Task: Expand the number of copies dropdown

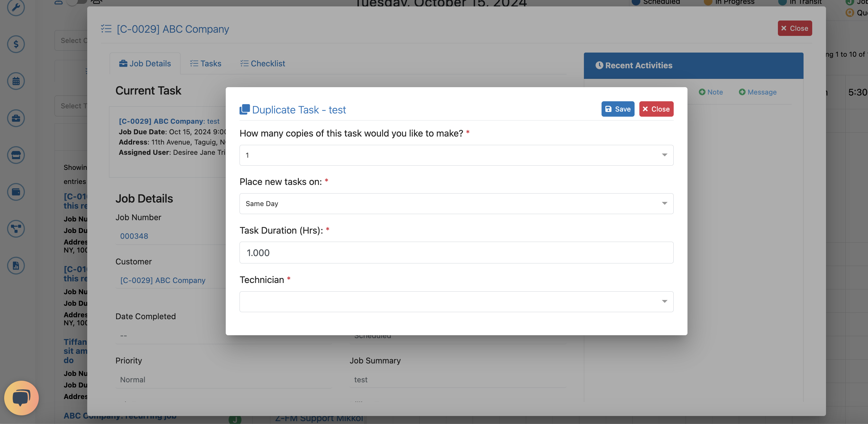Action: 456,155
